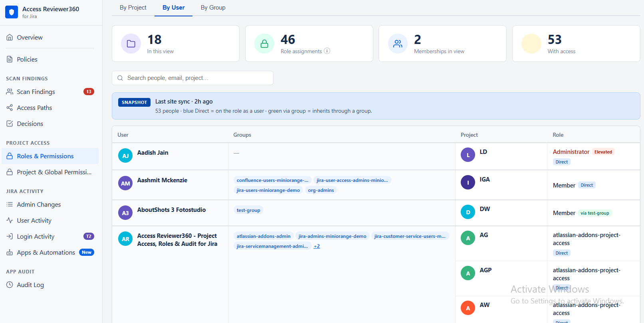Click the Role column header
The height and width of the screenshot is (323, 644).
point(558,135)
